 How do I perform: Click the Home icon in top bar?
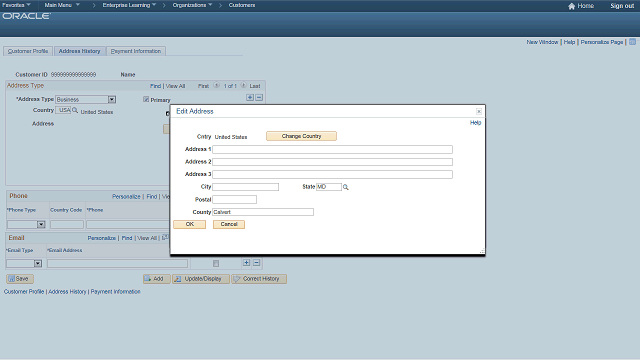[x=571, y=6]
